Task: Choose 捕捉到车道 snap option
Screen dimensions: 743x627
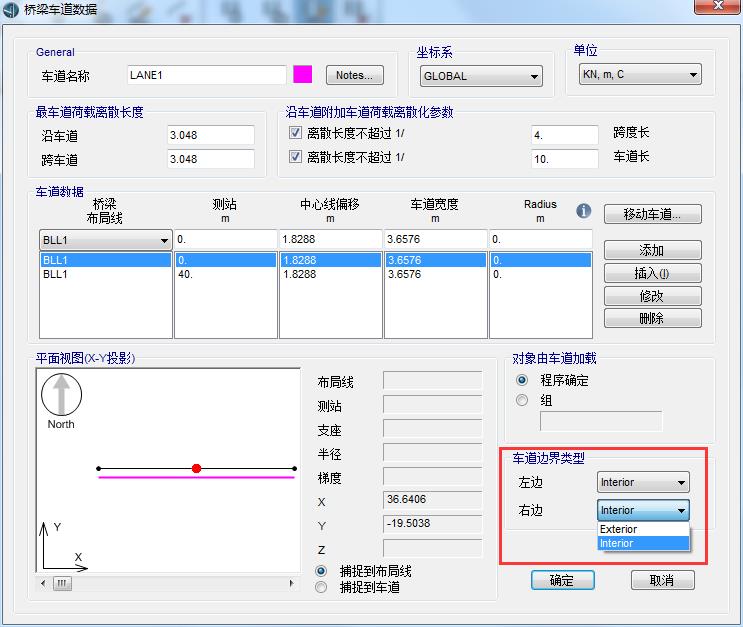Action: 322,587
